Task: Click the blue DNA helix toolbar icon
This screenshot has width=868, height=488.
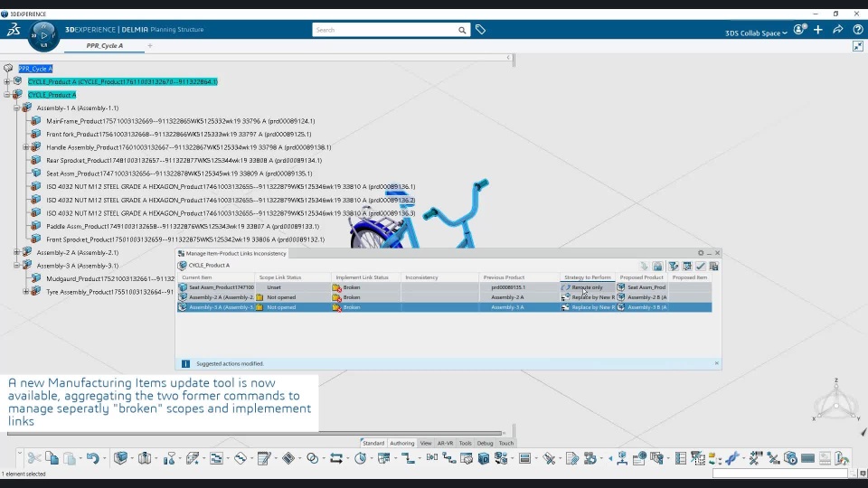Action: pos(732,458)
